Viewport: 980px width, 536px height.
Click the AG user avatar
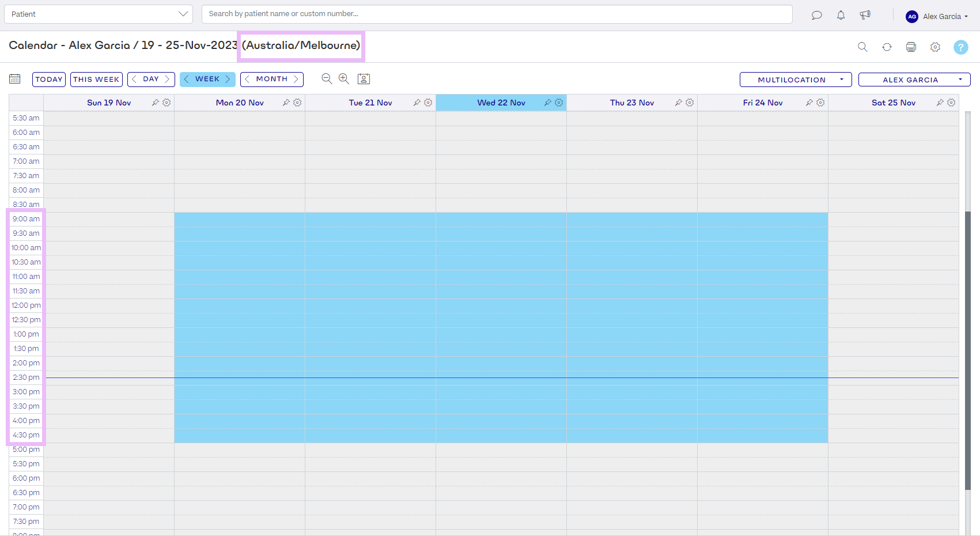[912, 17]
